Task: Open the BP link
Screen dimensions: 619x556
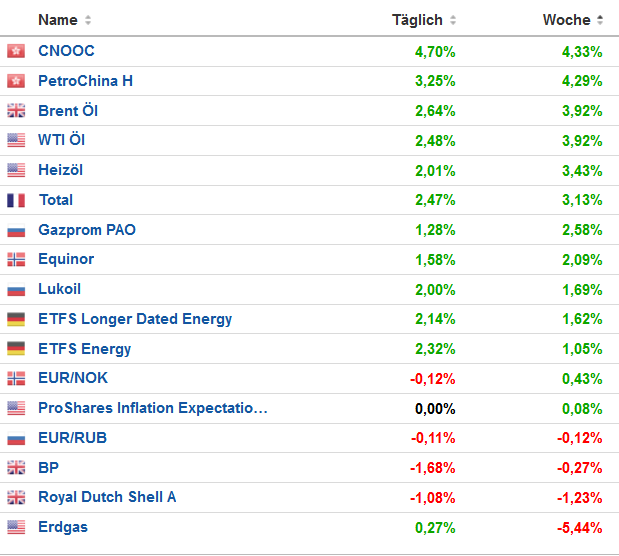Action: pos(49,468)
